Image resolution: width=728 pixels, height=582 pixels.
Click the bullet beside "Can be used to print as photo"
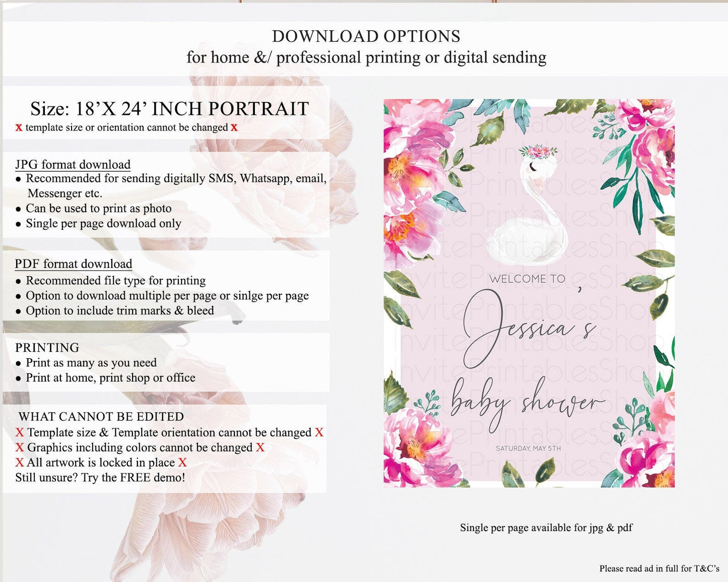pos(18,209)
